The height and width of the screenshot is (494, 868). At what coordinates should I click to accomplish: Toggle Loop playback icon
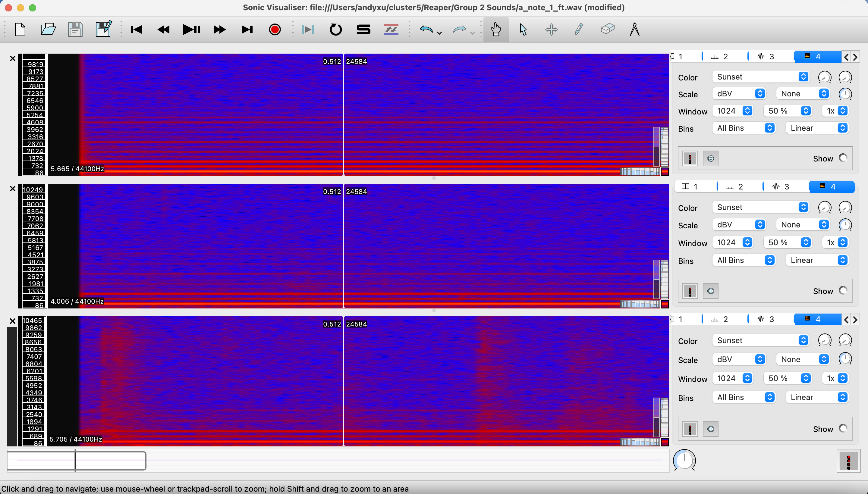(x=335, y=30)
